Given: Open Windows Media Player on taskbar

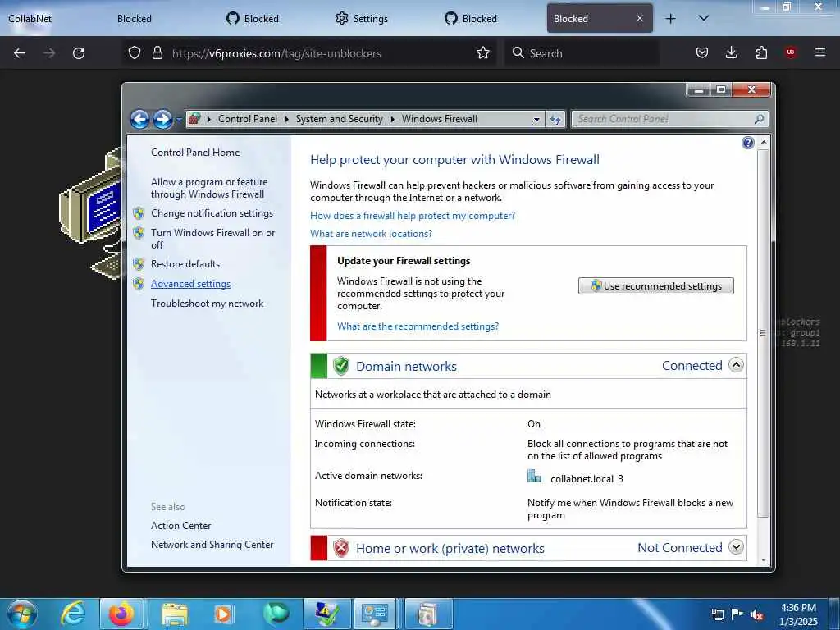Looking at the screenshot, I should (223, 614).
